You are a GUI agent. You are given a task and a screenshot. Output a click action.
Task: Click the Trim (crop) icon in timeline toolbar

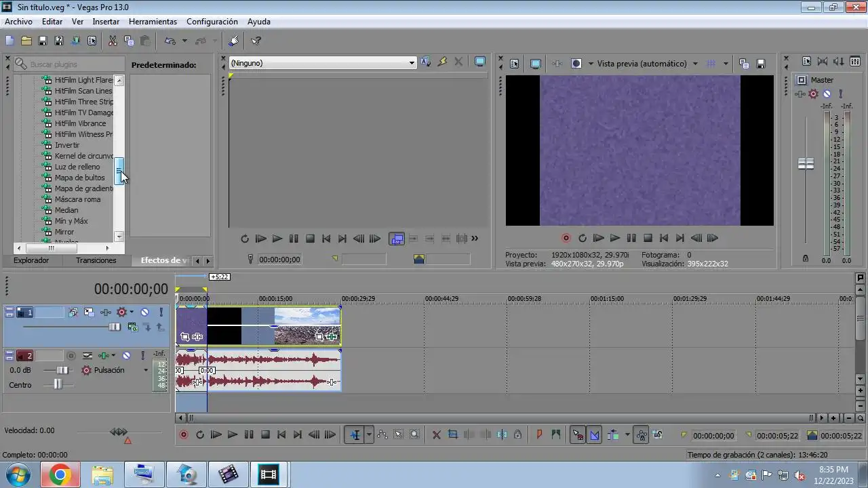click(453, 435)
